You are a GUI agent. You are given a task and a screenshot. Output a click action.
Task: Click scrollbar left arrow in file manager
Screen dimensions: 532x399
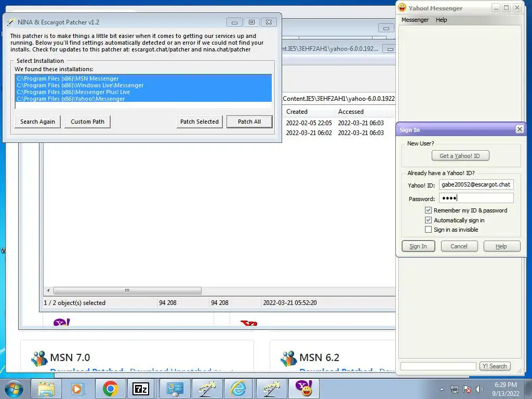48,291
